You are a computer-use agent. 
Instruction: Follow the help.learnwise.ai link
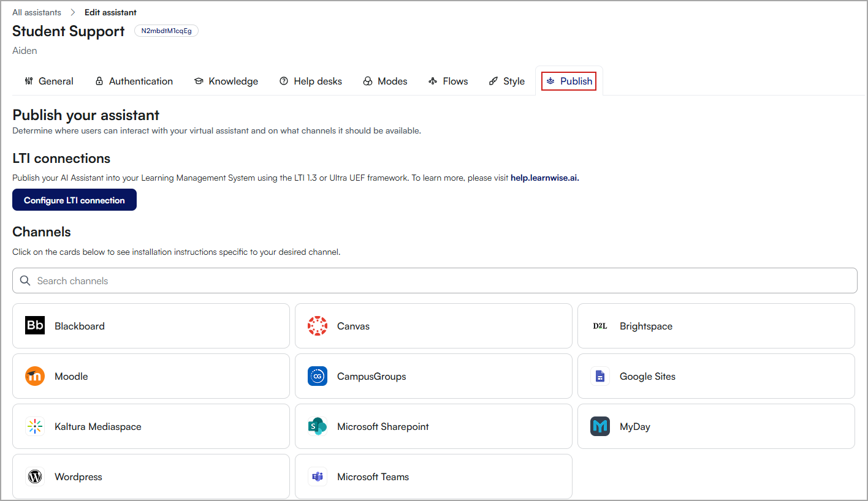tap(544, 178)
